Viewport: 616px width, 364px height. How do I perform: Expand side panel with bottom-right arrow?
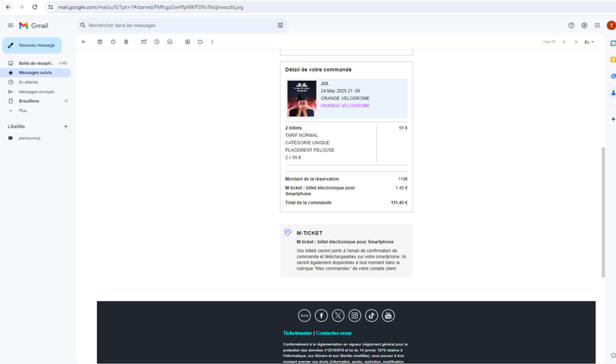613,355
